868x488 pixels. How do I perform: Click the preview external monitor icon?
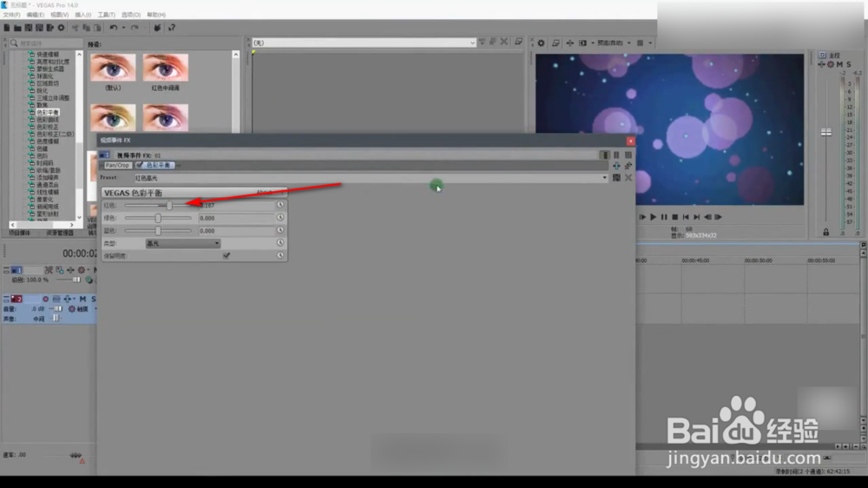pyautogui.click(x=556, y=43)
